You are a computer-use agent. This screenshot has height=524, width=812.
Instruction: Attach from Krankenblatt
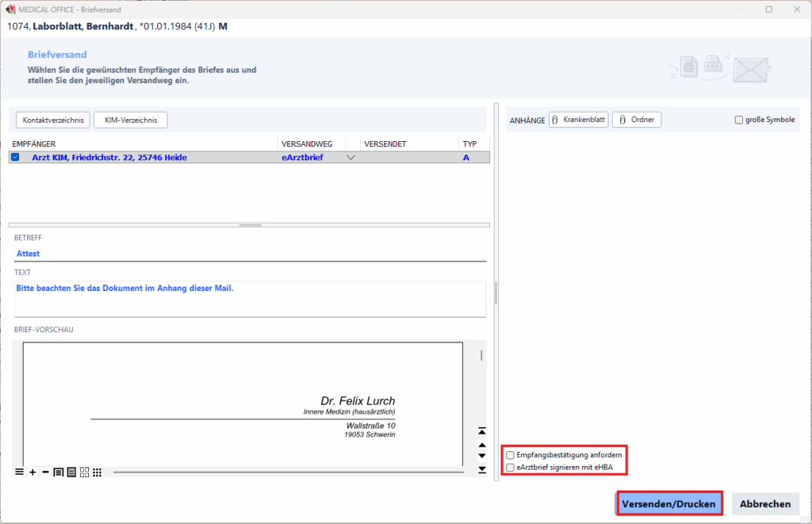tap(578, 120)
